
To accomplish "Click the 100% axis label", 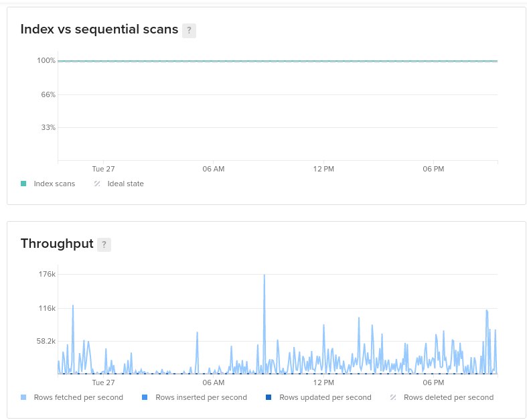I will click(x=46, y=60).
